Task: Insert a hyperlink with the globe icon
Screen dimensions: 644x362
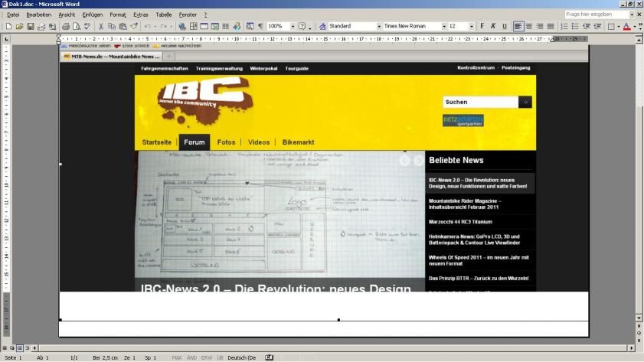Action: (182, 26)
